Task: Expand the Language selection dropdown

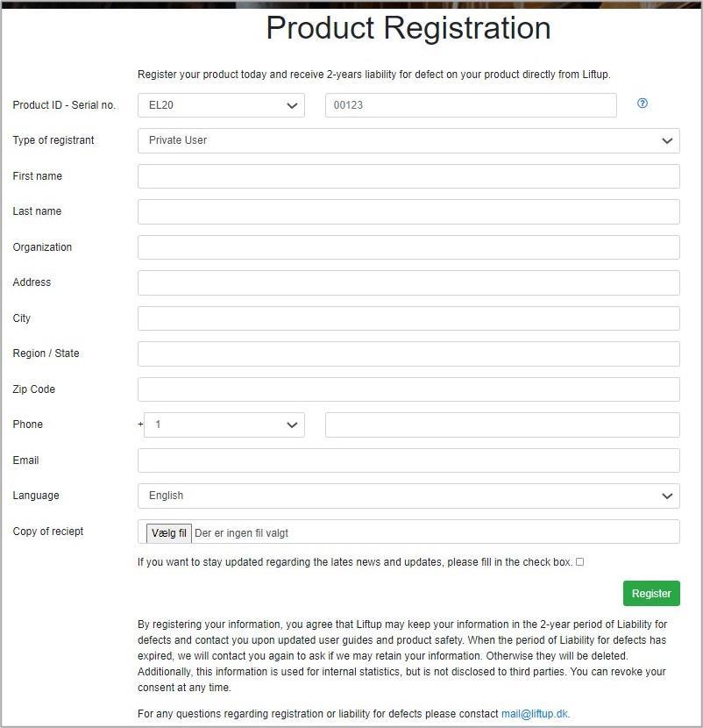Action: (x=408, y=496)
